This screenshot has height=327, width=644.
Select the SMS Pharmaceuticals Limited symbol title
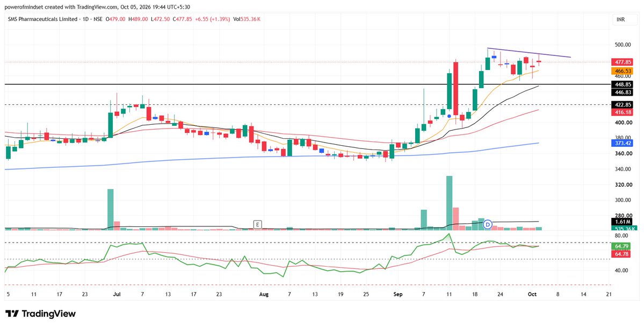click(42, 19)
